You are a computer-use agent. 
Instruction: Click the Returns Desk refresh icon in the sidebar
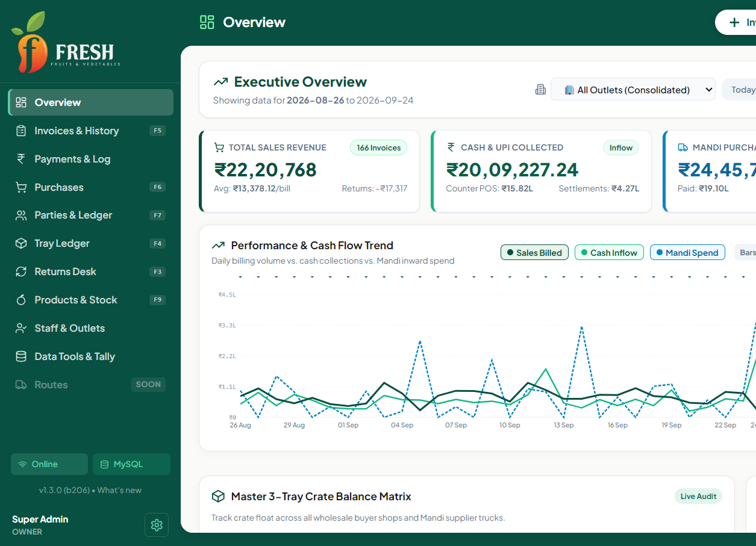21,271
